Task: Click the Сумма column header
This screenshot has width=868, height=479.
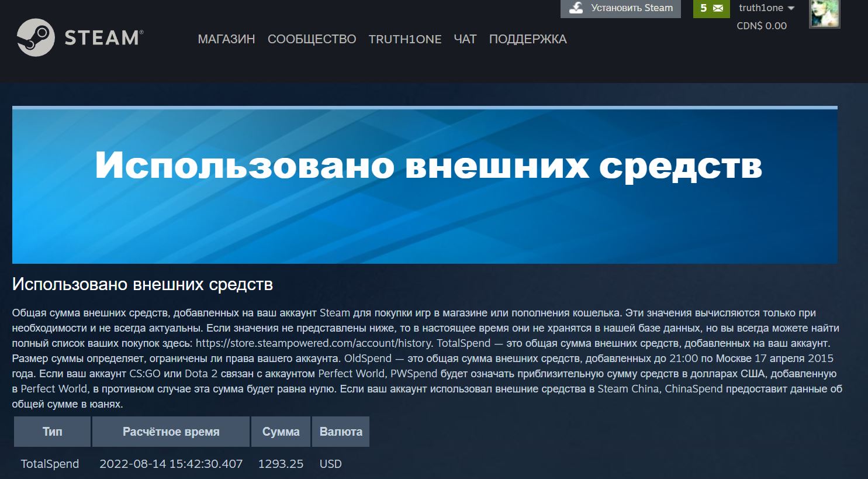Action: pos(281,432)
